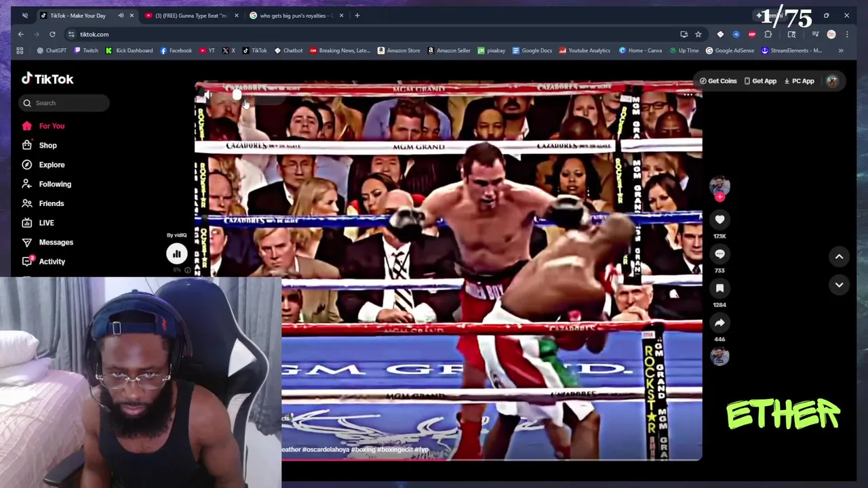Open the creator's avatar beside the video
The width and height of the screenshot is (868, 488).
(x=719, y=186)
